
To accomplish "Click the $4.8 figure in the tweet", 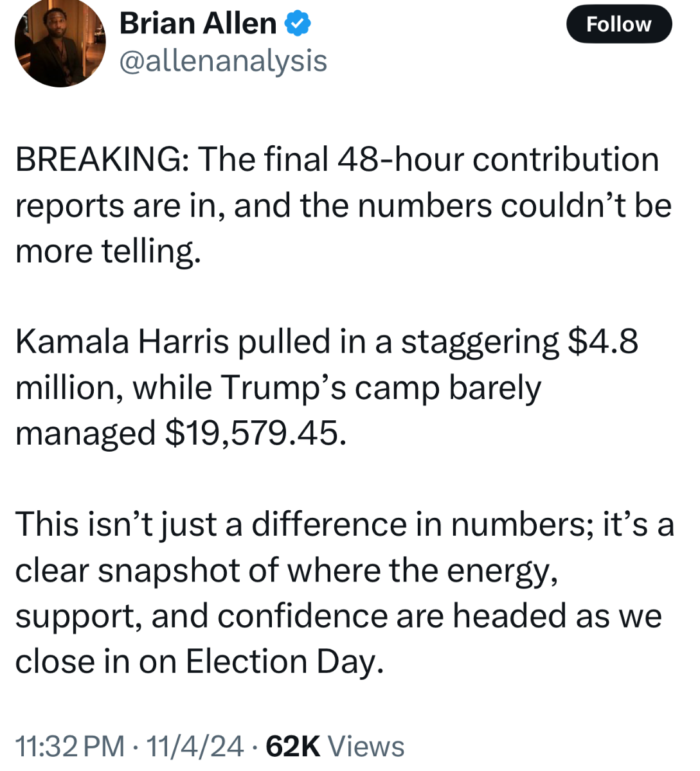I will [x=602, y=341].
